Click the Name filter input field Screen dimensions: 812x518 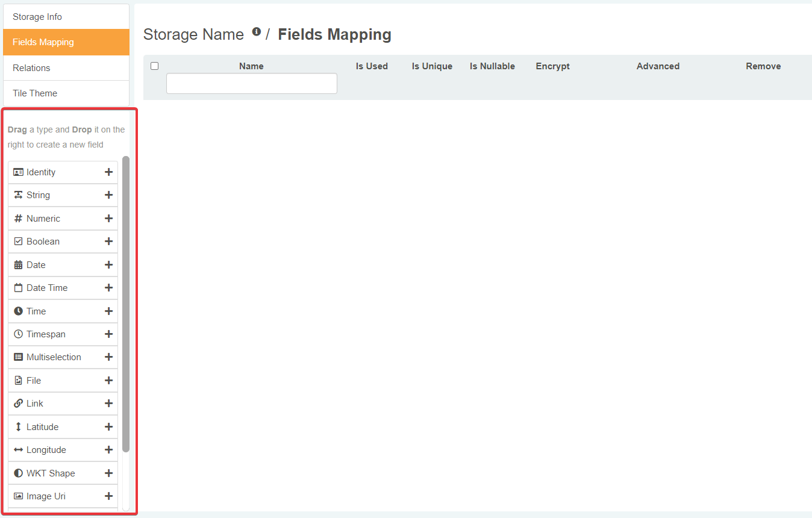point(251,84)
